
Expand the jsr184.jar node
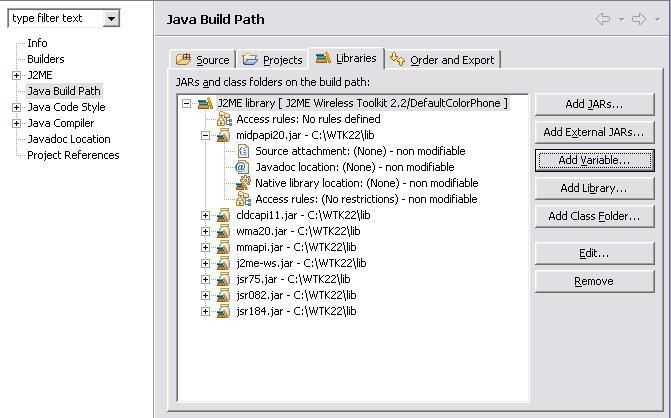pos(205,311)
